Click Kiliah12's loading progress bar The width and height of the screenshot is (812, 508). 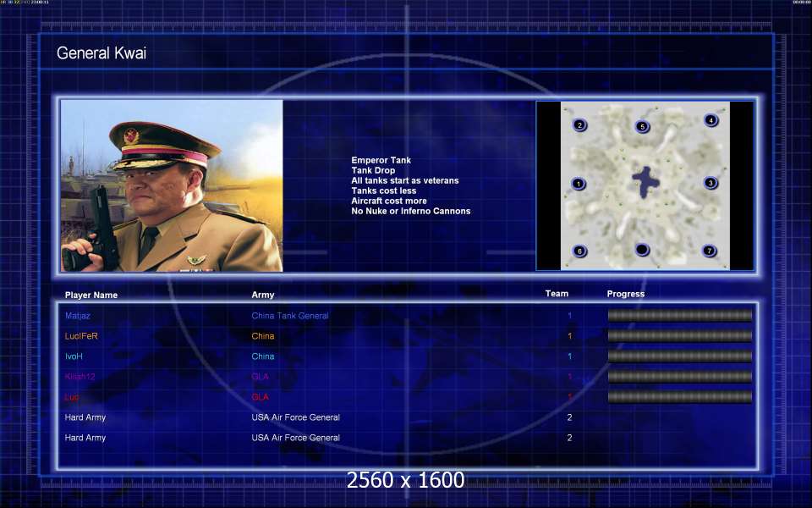pos(679,376)
